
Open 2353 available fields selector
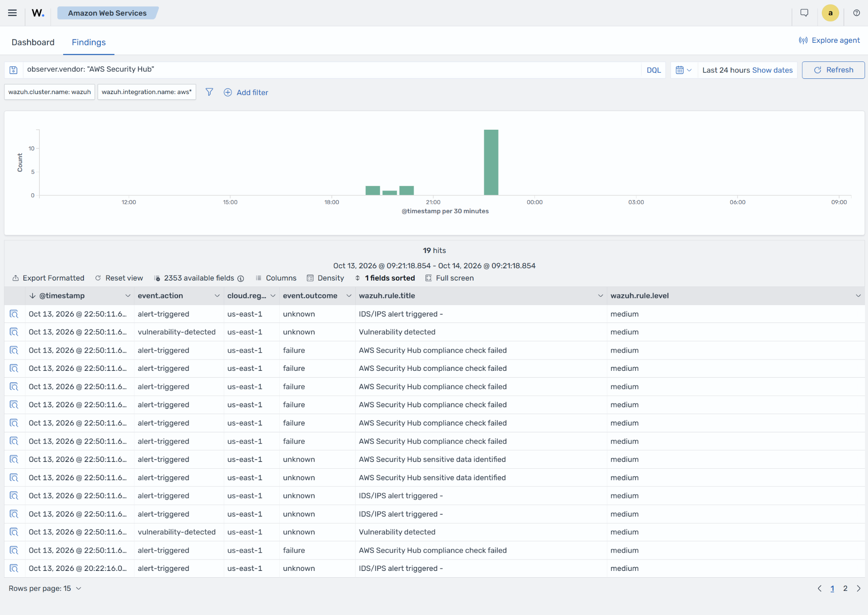tap(194, 278)
